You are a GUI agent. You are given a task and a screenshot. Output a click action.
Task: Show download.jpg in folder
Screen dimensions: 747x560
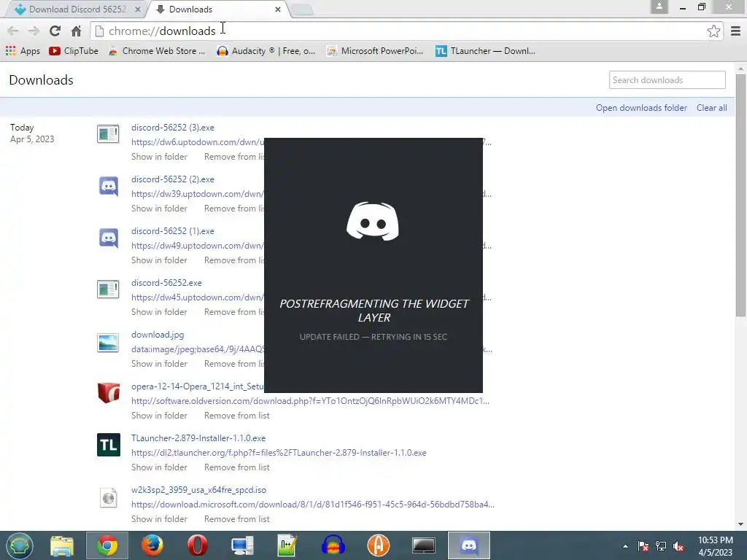159,364
